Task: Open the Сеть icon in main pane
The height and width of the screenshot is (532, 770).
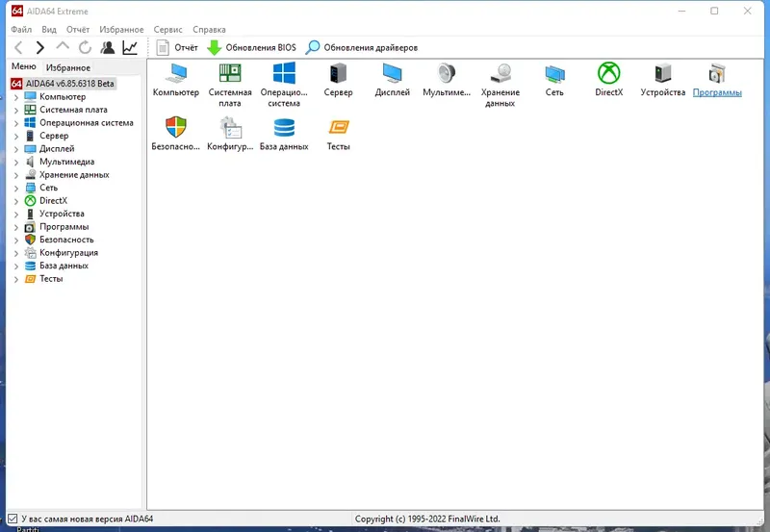Action: (x=554, y=74)
